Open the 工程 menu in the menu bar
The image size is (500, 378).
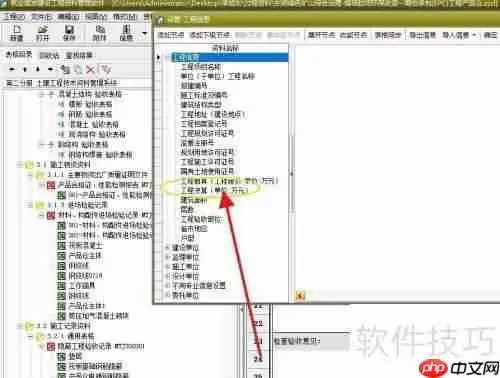[x=14, y=17]
